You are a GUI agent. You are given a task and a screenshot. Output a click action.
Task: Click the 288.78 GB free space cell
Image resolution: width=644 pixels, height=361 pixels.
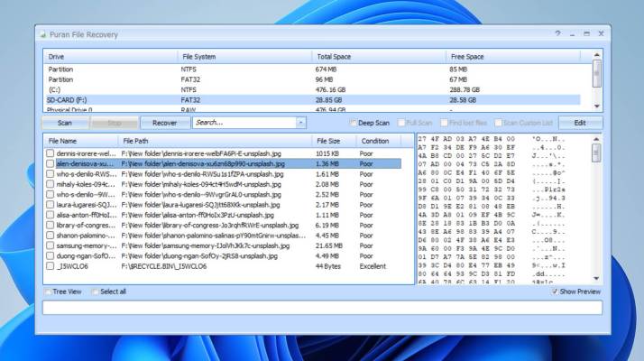tap(465, 89)
